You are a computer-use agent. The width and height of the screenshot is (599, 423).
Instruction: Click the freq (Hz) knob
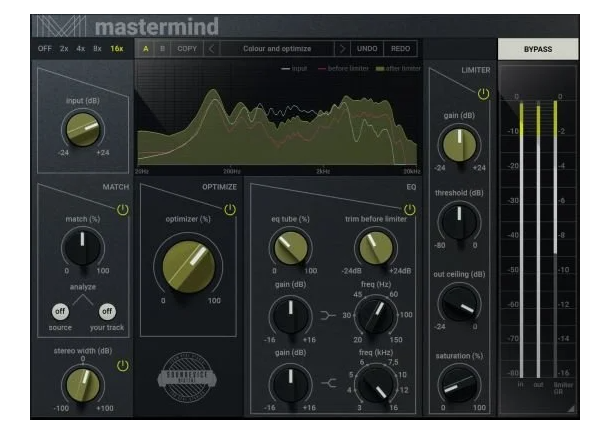[x=376, y=316]
